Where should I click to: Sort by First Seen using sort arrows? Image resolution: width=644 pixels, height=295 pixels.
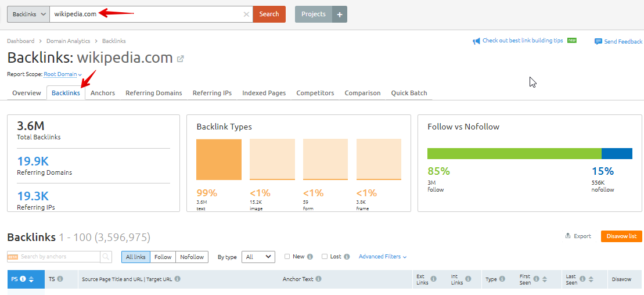544,279
